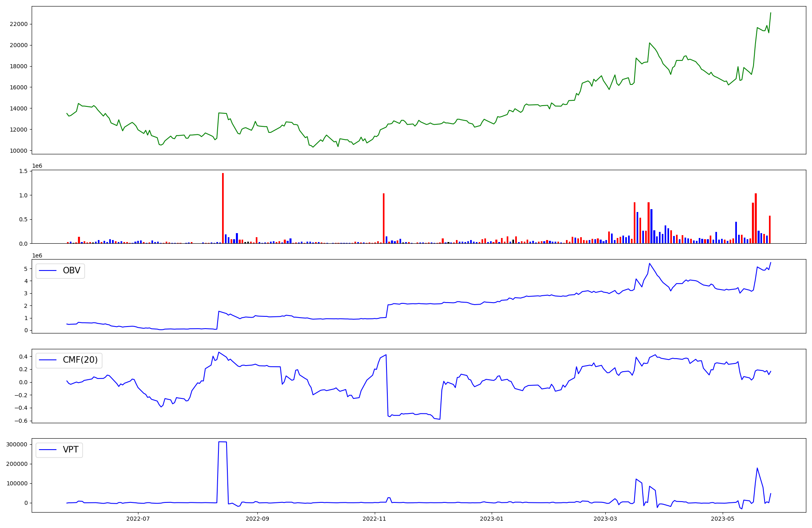Click the blue line sample in VPT legend
Viewport: 812px width, 528px height.
click(48, 450)
